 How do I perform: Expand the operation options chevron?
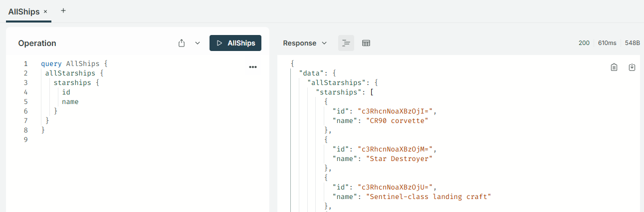(198, 43)
